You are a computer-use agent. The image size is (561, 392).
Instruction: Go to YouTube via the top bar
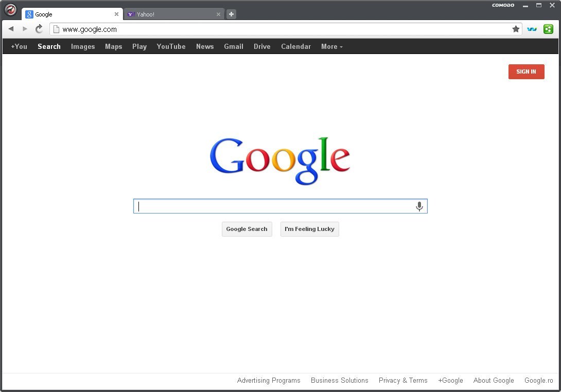coord(171,46)
